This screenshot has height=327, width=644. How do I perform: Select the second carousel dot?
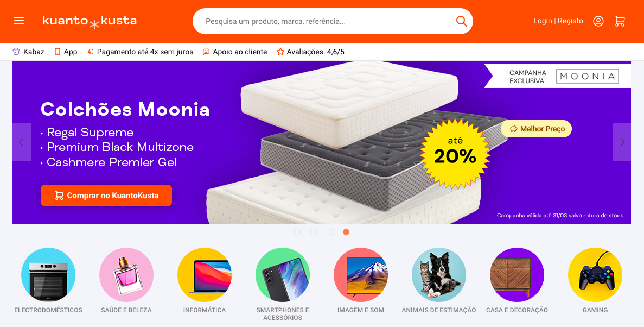pos(314,232)
